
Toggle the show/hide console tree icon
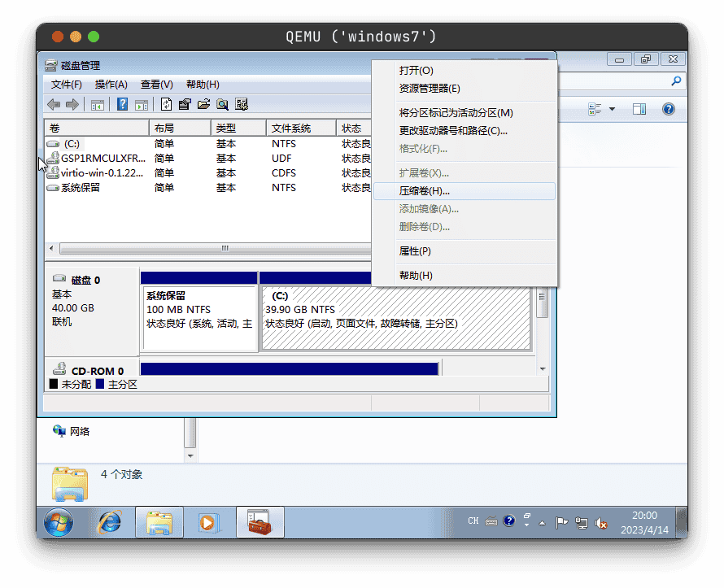pyautogui.click(x=98, y=105)
